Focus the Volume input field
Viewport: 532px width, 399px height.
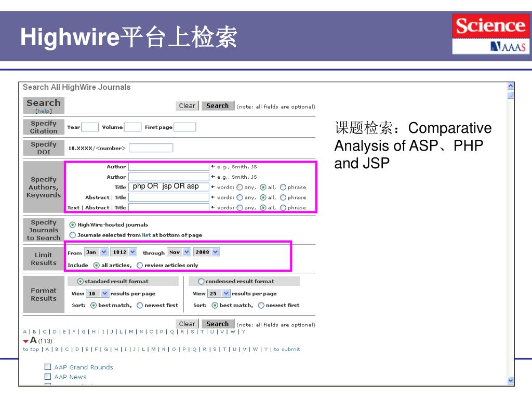click(132, 127)
